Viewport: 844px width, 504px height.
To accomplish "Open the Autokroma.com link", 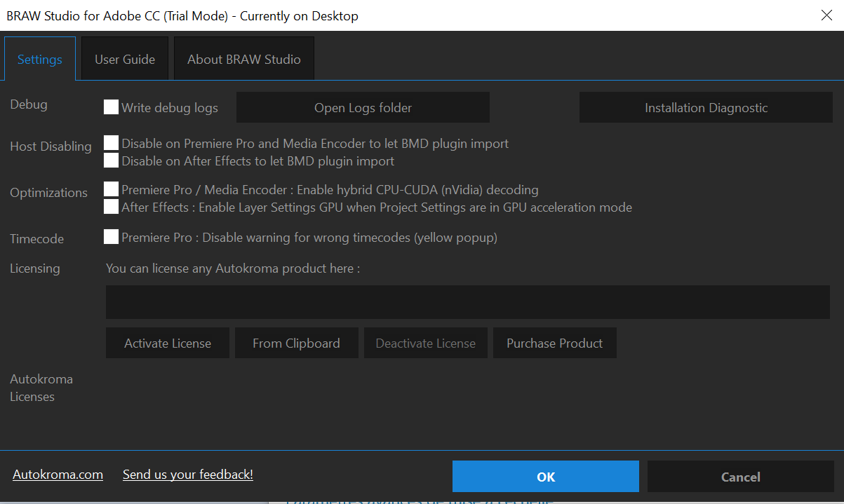I will (58, 475).
